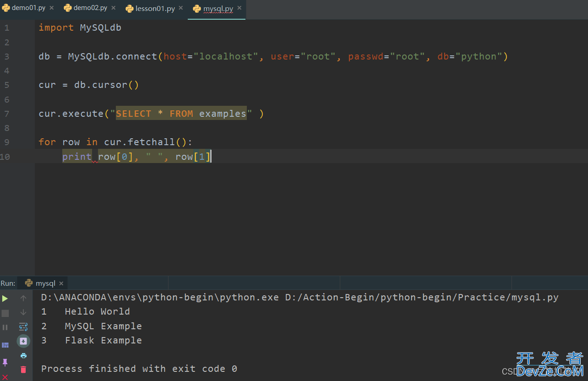
Task: Click db="python" argument on line 3
Action: pyautogui.click(x=470, y=56)
